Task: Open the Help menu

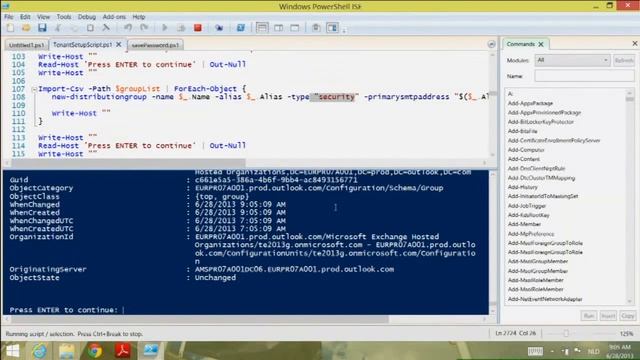Action: pos(139,17)
